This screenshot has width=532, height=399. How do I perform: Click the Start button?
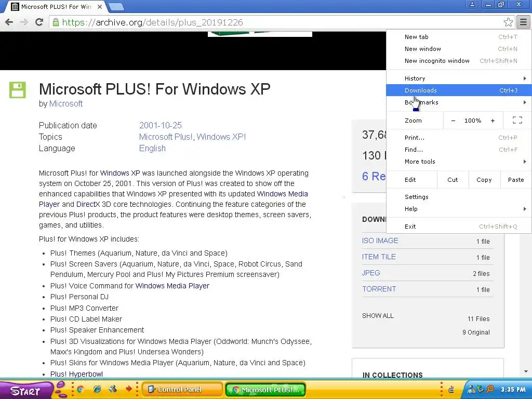click(x=25, y=390)
